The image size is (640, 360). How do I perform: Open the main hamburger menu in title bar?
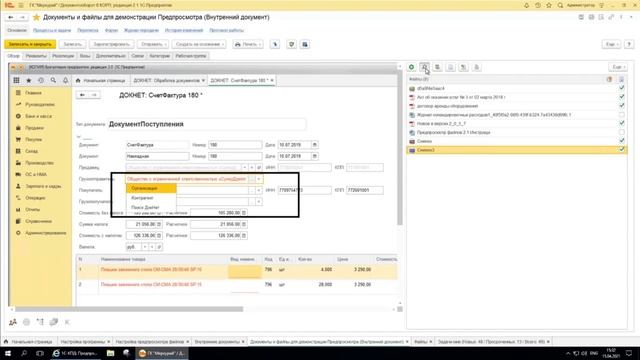tap(20, 5)
